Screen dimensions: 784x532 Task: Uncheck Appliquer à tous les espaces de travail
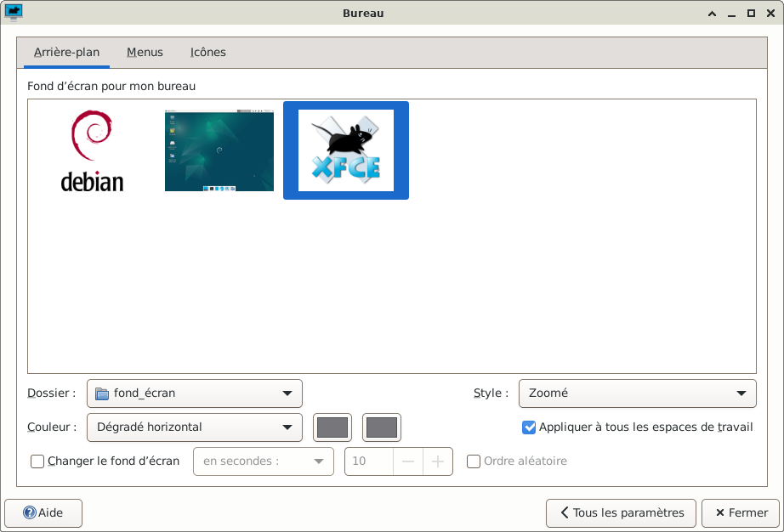tap(529, 427)
